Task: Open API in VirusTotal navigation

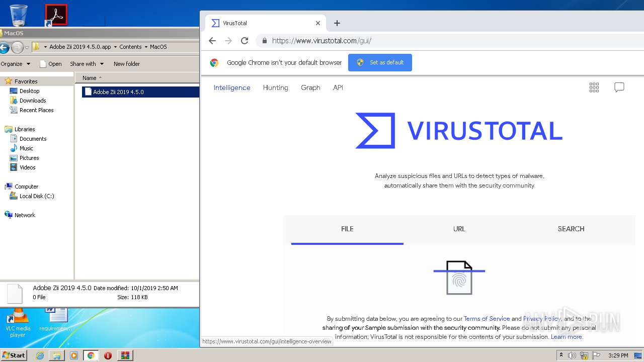Action: point(338,87)
